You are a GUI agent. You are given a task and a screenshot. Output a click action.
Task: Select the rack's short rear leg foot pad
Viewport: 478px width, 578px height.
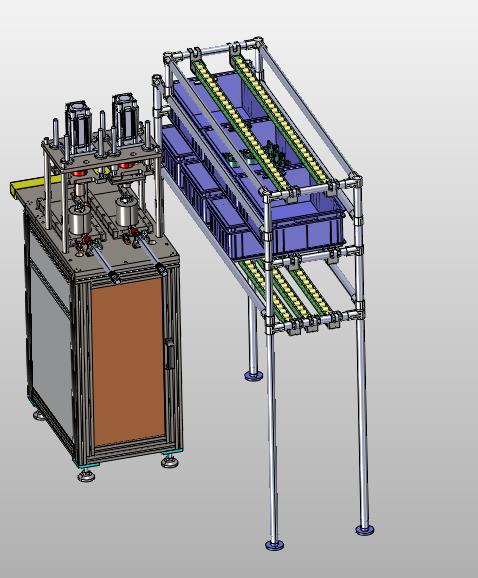coord(254,376)
